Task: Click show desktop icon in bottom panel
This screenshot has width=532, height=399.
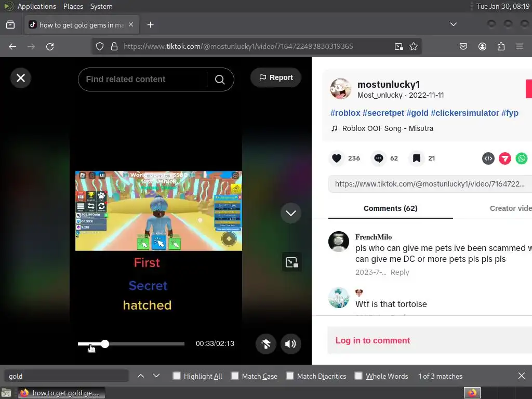Action: [x=6, y=393]
